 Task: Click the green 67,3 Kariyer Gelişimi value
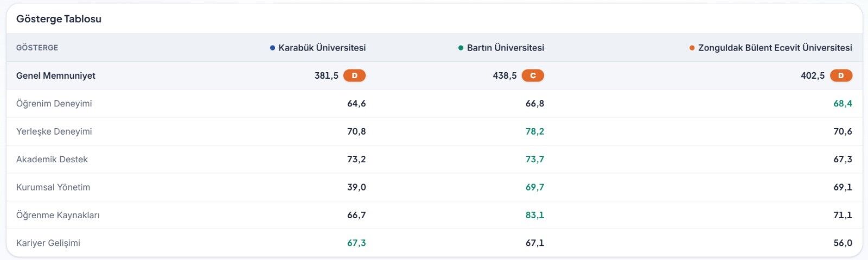click(x=356, y=243)
